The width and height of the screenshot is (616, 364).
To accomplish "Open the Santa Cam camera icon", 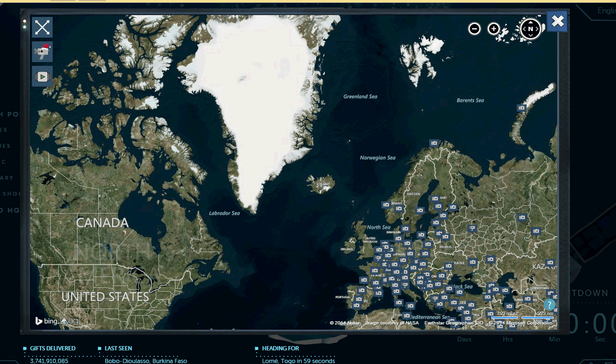I will click(x=42, y=52).
